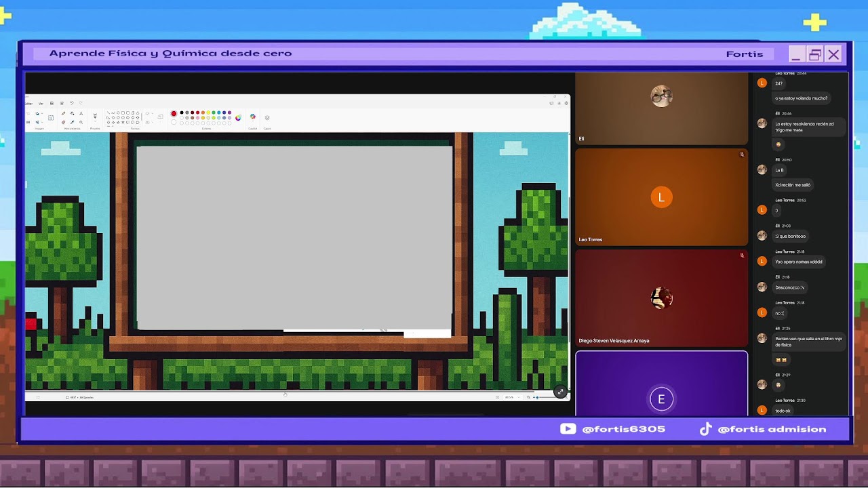
Task: Open the Layers (Capas) panel
Action: 267,117
